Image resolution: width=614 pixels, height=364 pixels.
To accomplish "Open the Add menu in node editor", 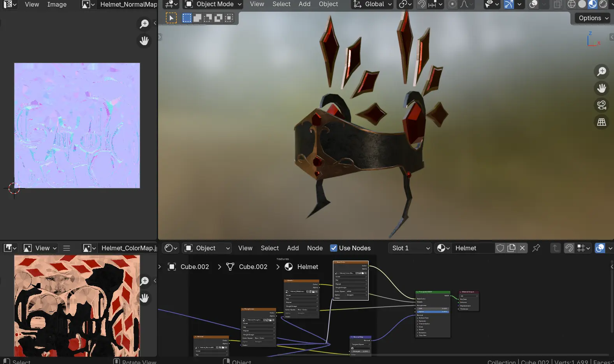I will coord(293,248).
